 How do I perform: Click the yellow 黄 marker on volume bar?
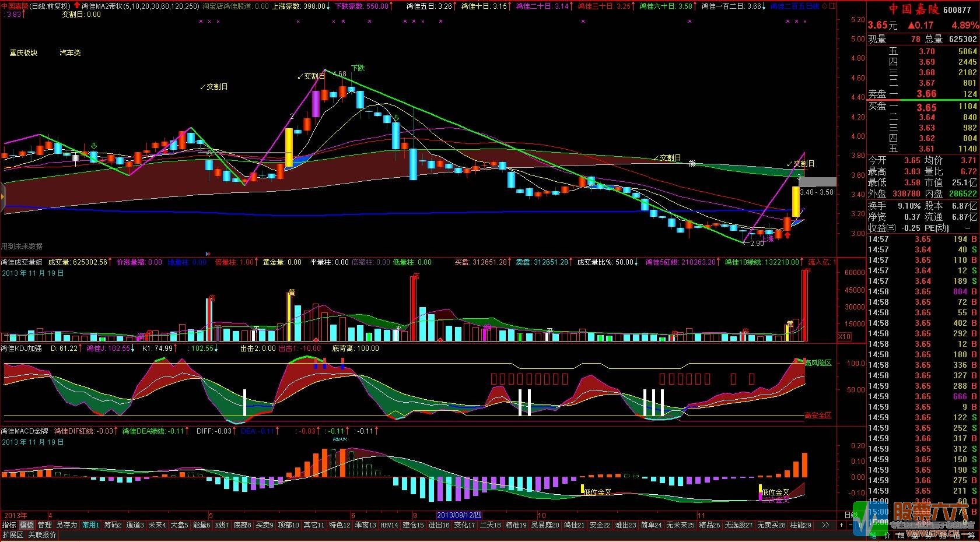(x=292, y=292)
